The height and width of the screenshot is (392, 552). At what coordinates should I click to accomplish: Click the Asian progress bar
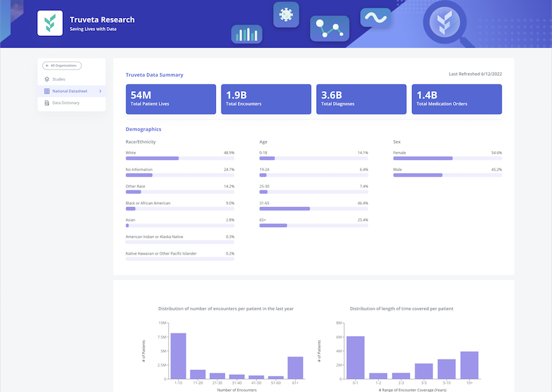(180, 226)
